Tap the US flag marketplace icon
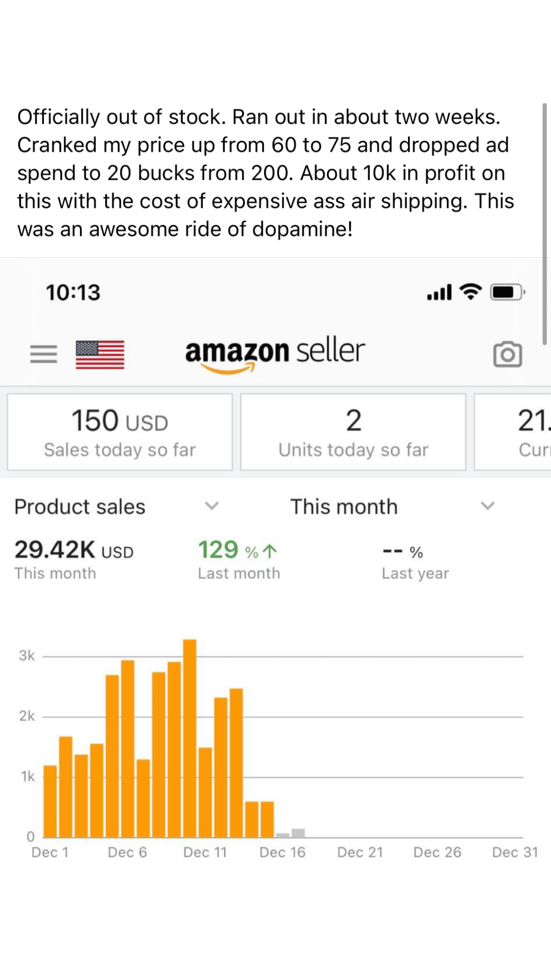Image resolution: width=551 pixels, height=980 pixels. [100, 355]
